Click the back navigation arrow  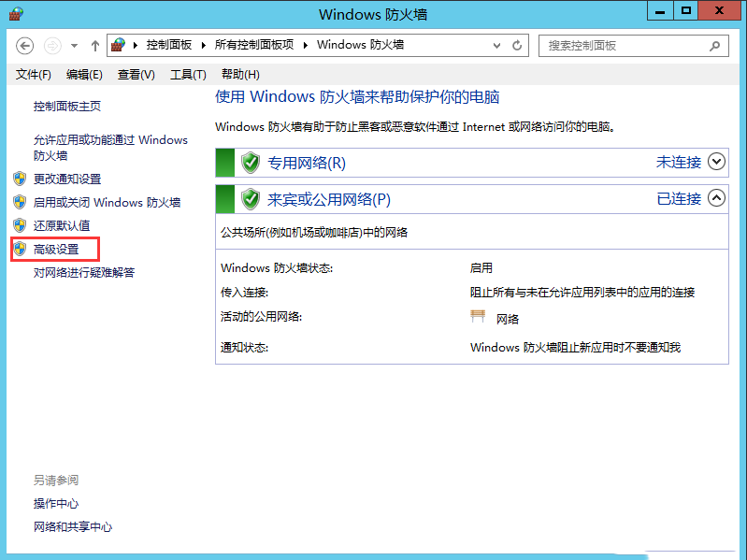[x=24, y=46]
